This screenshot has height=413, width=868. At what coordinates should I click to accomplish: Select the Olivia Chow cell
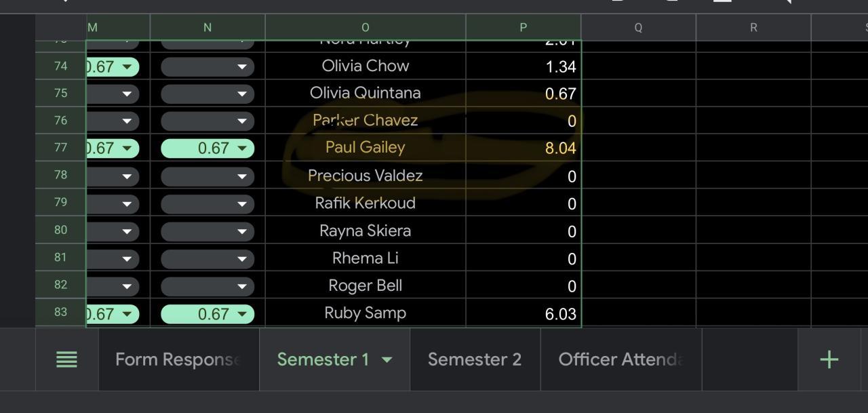(x=365, y=66)
